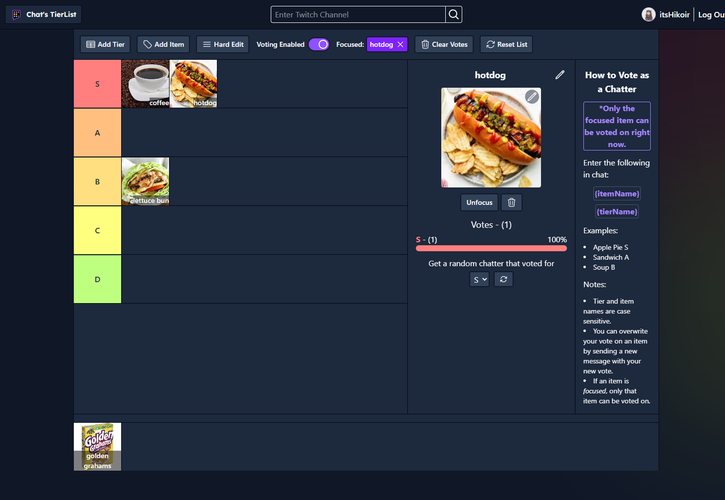Open the itsHikoir profile avatar

pos(648,14)
